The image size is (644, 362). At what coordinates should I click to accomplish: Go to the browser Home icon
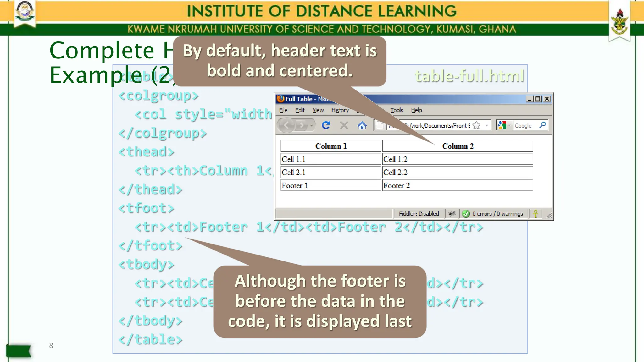tap(362, 125)
